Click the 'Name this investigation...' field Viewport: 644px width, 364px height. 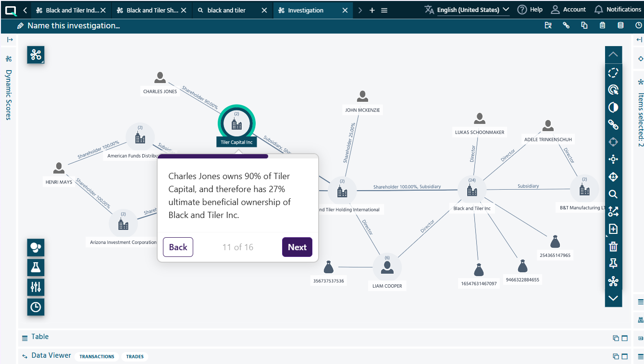pos(74,26)
